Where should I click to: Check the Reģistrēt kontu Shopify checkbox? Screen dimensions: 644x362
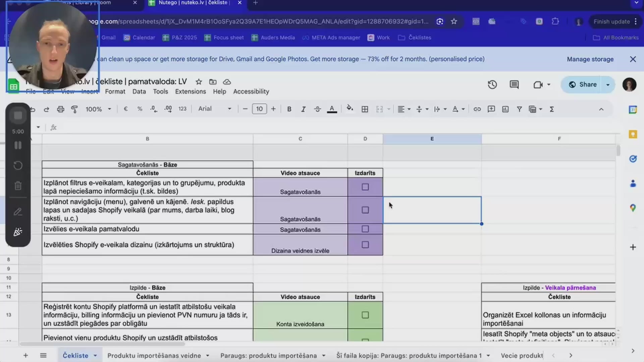point(365,315)
